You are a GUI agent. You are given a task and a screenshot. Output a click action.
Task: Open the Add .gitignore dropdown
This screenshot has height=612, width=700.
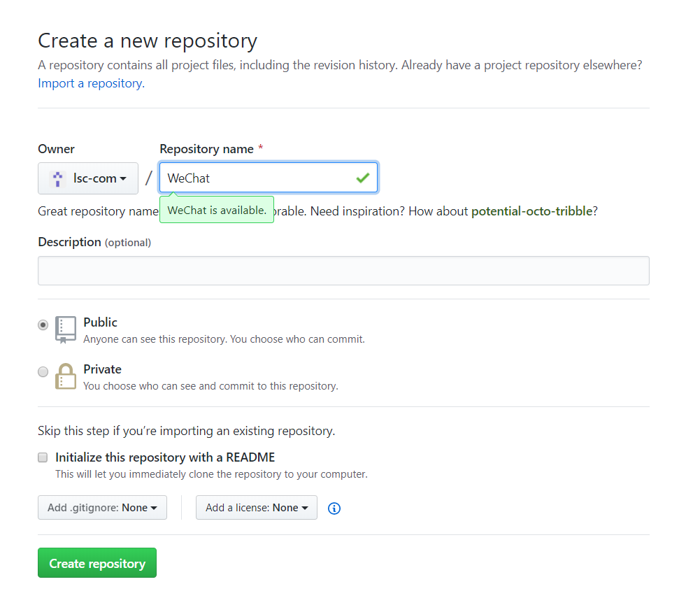click(102, 507)
